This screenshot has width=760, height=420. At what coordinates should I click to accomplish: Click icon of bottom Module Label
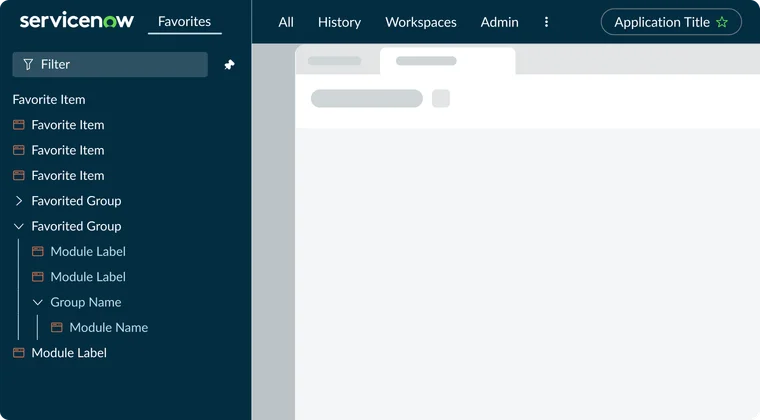[19, 353]
